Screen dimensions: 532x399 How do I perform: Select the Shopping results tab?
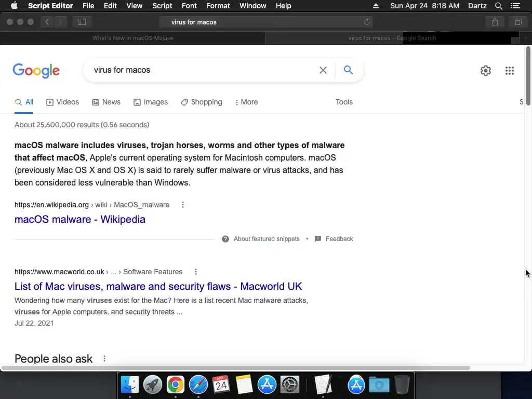point(202,102)
